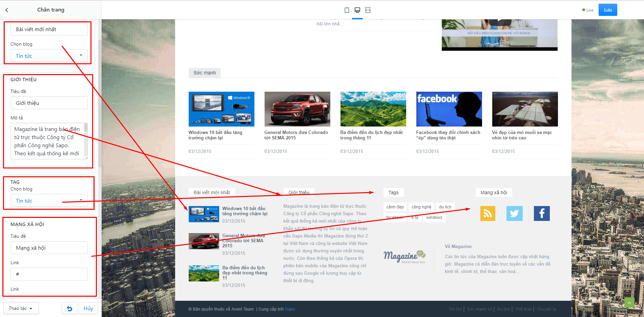Click the undo arrow button

pyautogui.click(x=69, y=308)
